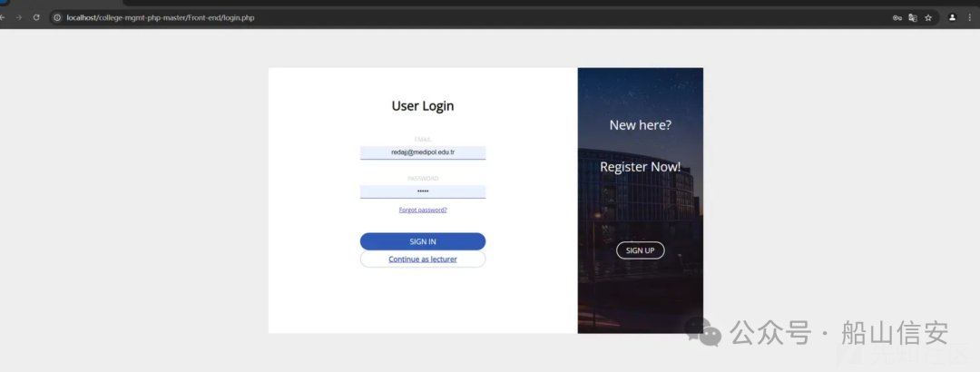
Task: Open site information icon beside the URL
Action: click(x=57, y=17)
